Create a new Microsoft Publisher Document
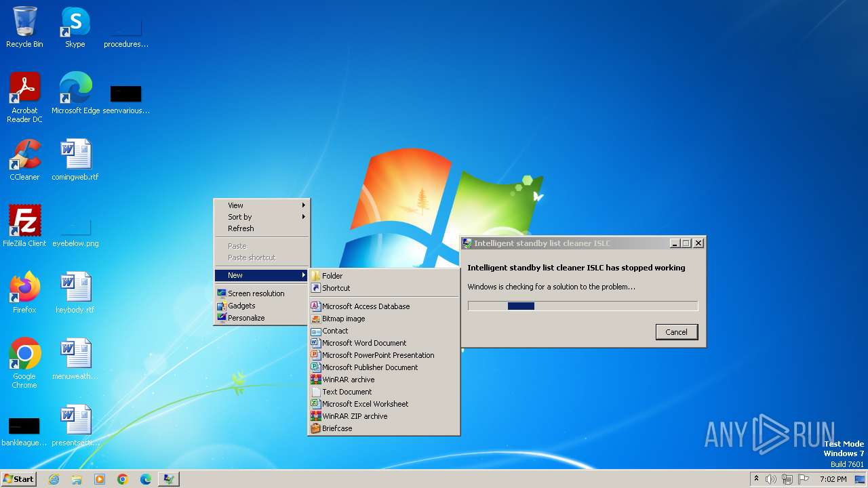The image size is (868, 488). click(384, 367)
